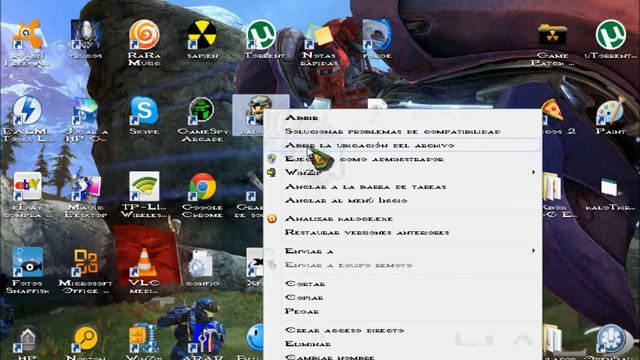Open the Microsoft Office desktop shortcut
The height and width of the screenshot is (360, 640).
[x=86, y=263]
